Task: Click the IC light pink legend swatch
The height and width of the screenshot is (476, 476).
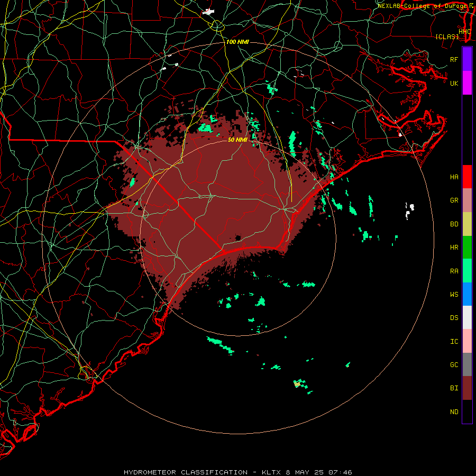Action: 467,341
